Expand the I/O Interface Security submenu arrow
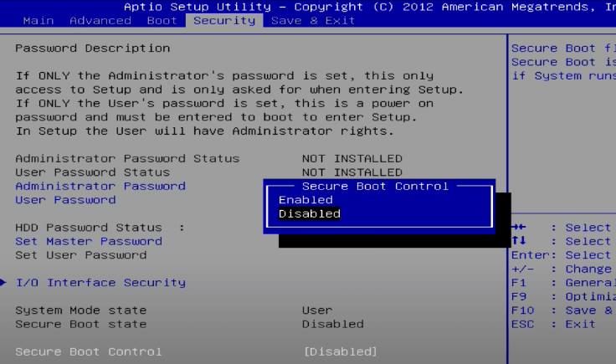Viewport: 616px width, 364px height. click(3, 282)
